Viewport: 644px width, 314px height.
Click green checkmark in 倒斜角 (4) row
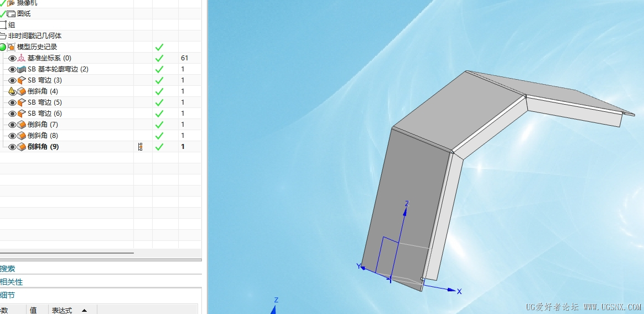pos(159,91)
